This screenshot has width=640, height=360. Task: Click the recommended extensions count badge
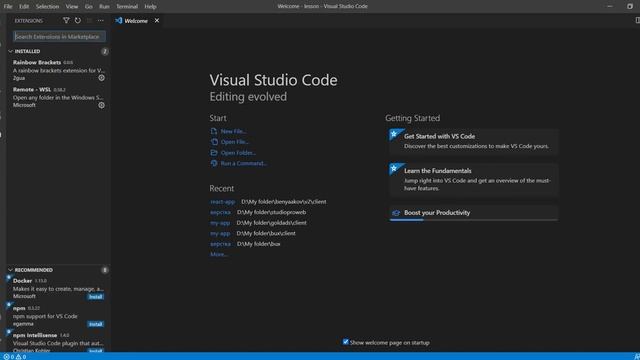(105, 270)
